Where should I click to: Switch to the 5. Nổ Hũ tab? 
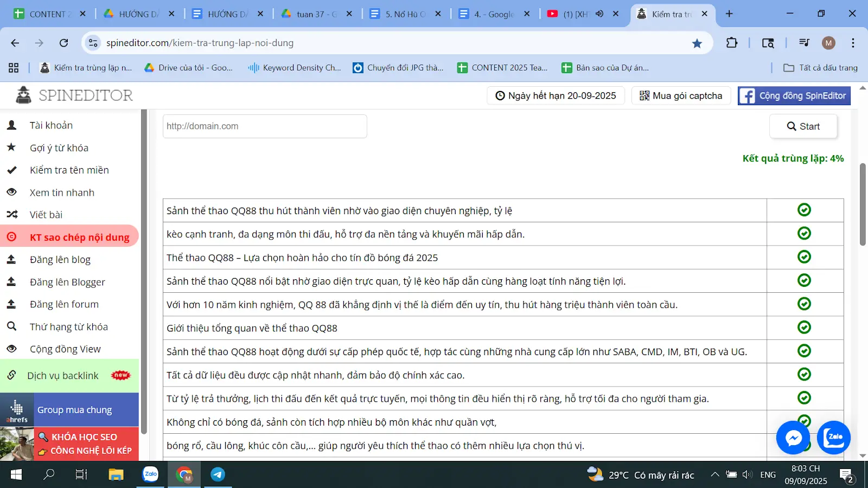pos(406,14)
